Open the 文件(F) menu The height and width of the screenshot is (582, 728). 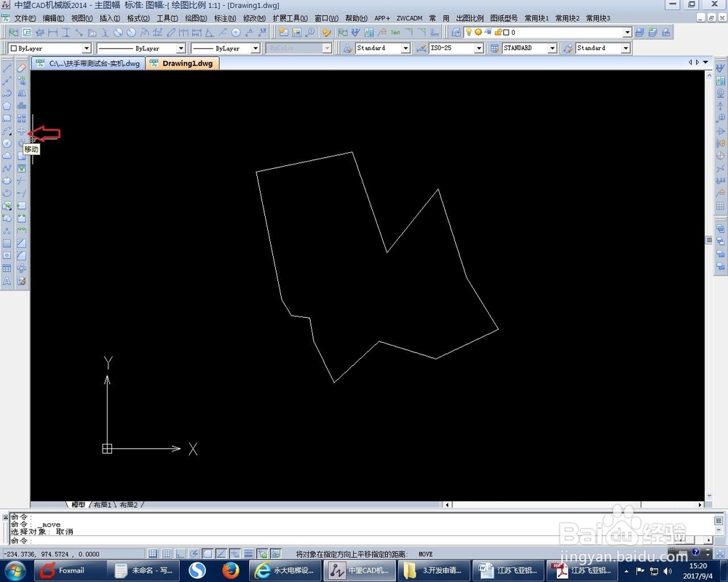(x=25, y=18)
